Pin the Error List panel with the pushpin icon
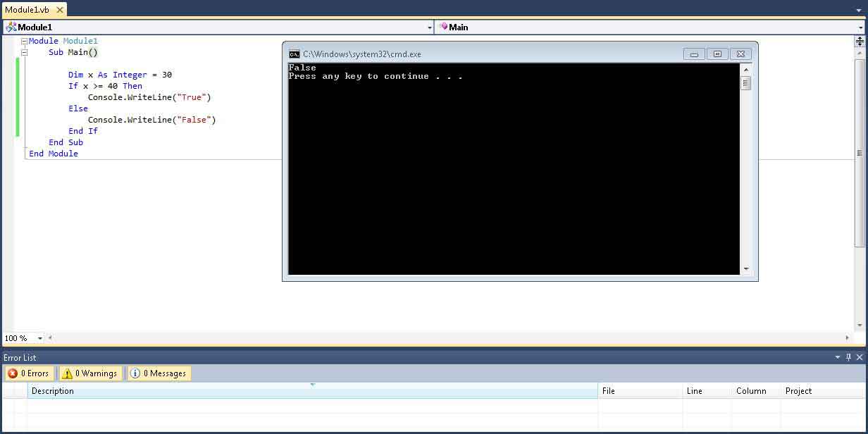868x434 pixels. click(848, 357)
